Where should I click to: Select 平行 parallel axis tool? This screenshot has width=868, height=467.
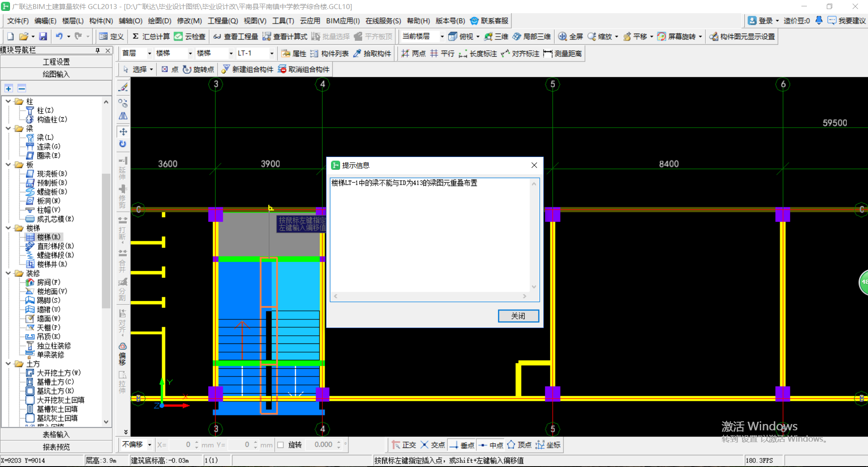(x=442, y=53)
